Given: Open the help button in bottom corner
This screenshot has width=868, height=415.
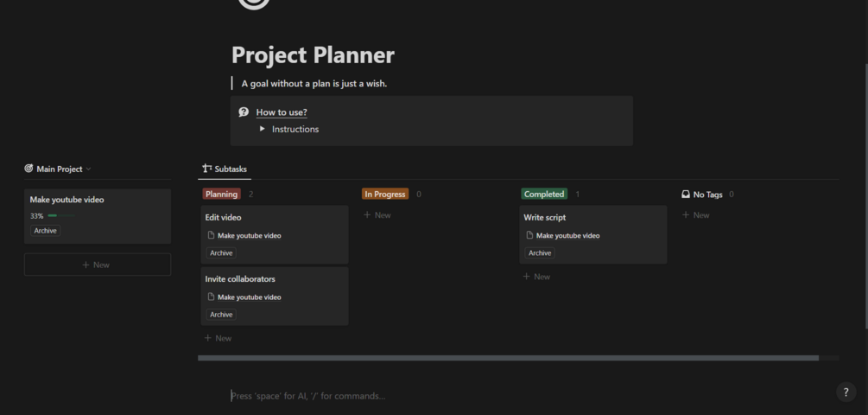Looking at the screenshot, I should [x=846, y=393].
